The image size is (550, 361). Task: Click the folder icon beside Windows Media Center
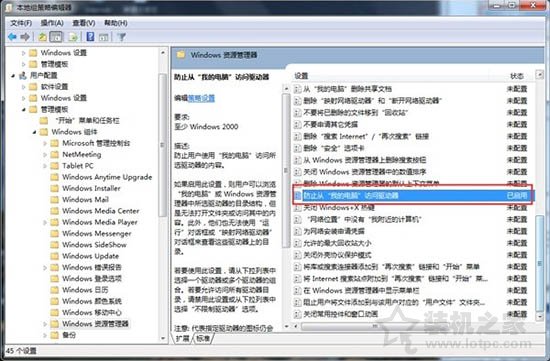54,211
